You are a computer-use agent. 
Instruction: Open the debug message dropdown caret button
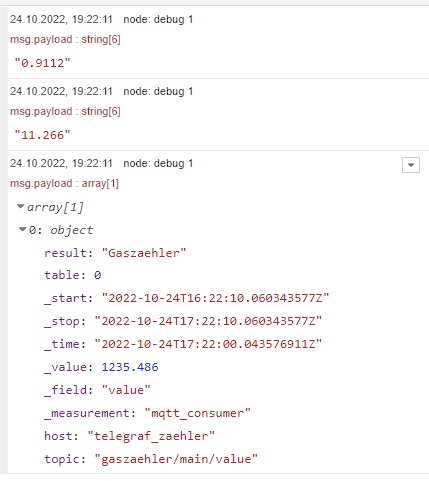(411, 165)
